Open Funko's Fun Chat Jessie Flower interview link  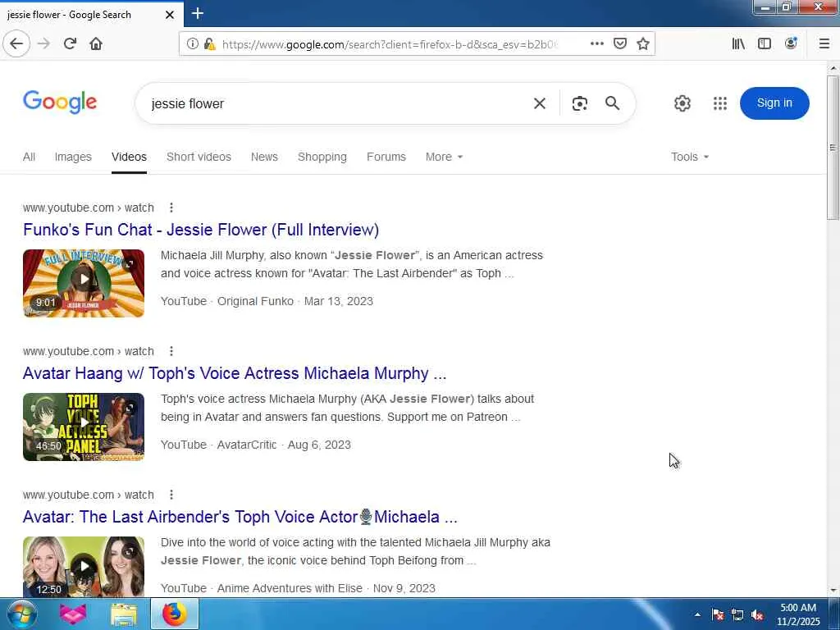pos(201,230)
